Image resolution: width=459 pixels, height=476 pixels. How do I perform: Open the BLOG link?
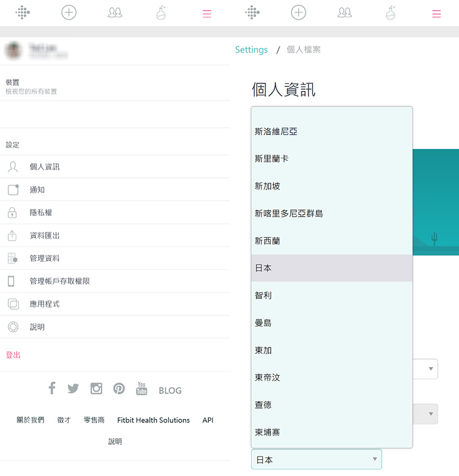click(x=170, y=391)
